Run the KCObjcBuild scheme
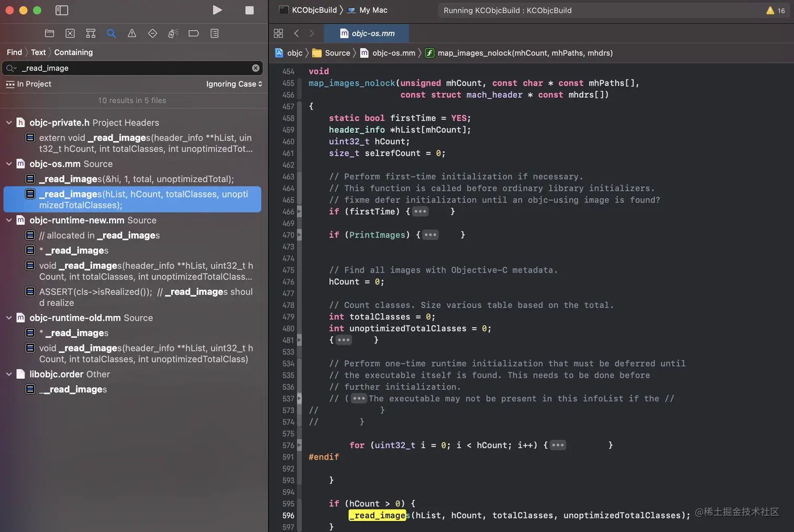This screenshot has width=794, height=532. click(x=217, y=10)
